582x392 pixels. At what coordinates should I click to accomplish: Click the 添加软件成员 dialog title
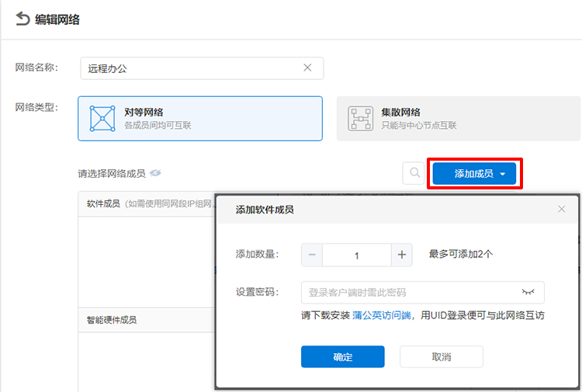[265, 210]
